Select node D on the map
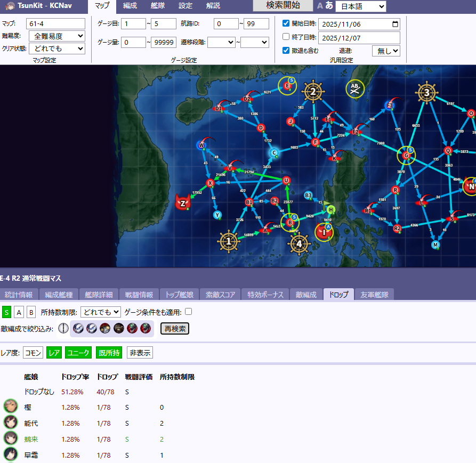This screenshot has height=463, width=476. [261, 128]
